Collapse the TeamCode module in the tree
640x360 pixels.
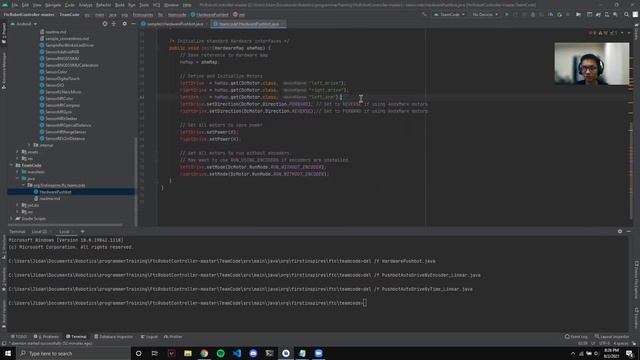11,165
